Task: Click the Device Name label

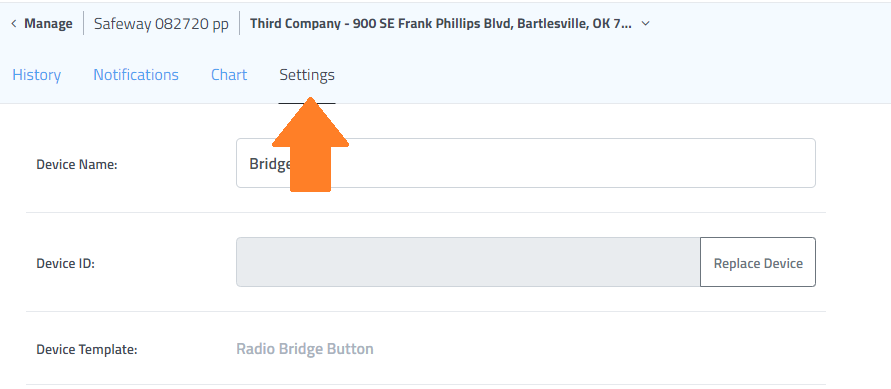Action: (x=77, y=165)
